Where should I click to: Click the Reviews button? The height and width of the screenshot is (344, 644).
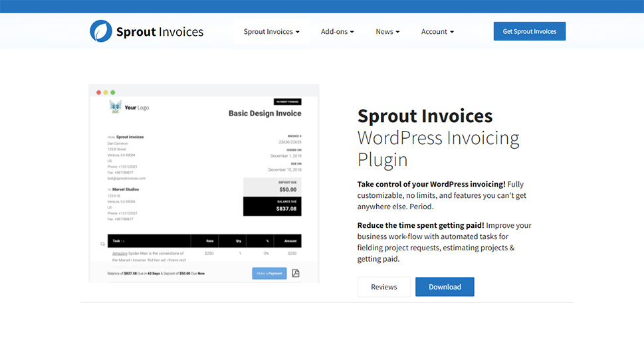(x=384, y=287)
